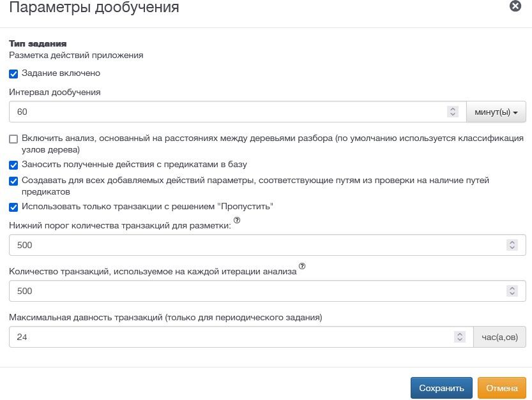532x400 pixels.
Task: Increase Интервал дообучения with up arrow
Action: (453, 109)
